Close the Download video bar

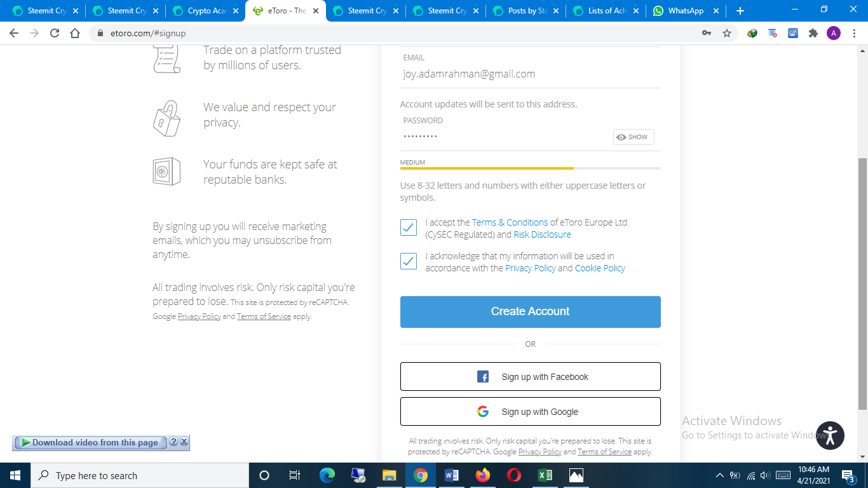click(x=184, y=442)
